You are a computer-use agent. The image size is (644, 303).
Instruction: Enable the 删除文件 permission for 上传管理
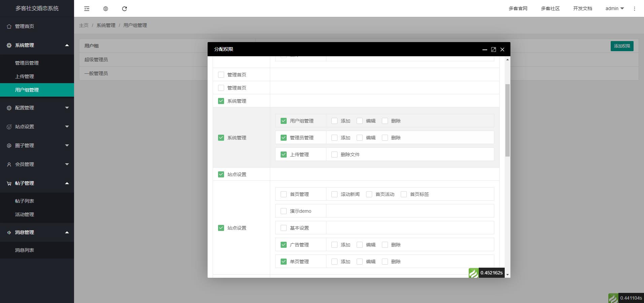334,154
